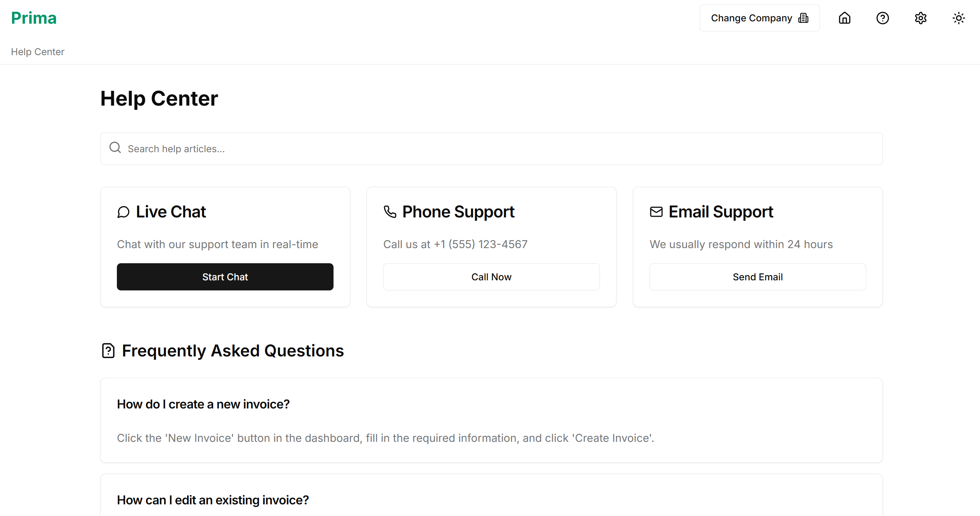Click the help question mark icon
Image resolution: width=980 pixels, height=516 pixels.
(883, 18)
